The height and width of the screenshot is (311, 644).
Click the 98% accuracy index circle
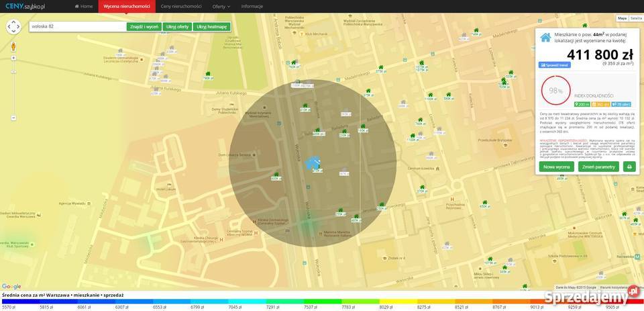pos(555,91)
